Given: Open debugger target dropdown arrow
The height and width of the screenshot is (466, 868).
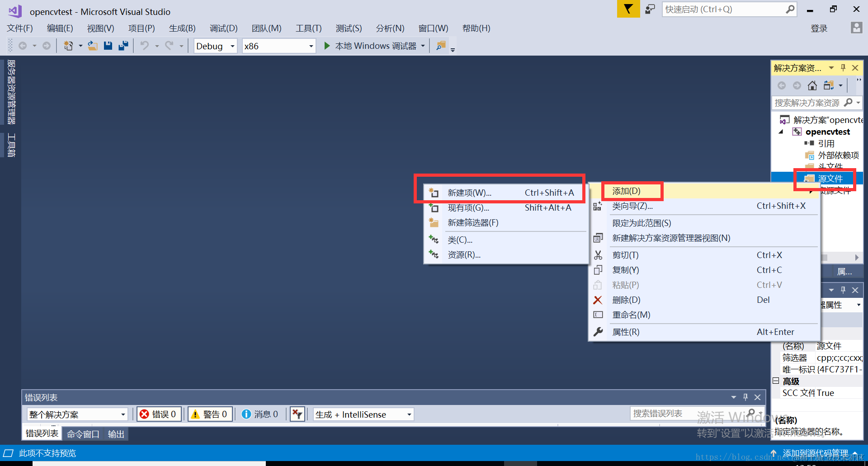Looking at the screenshot, I should coord(423,46).
